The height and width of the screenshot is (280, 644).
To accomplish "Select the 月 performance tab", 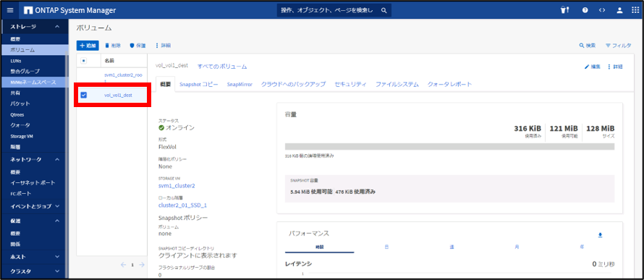I will coord(517,247).
